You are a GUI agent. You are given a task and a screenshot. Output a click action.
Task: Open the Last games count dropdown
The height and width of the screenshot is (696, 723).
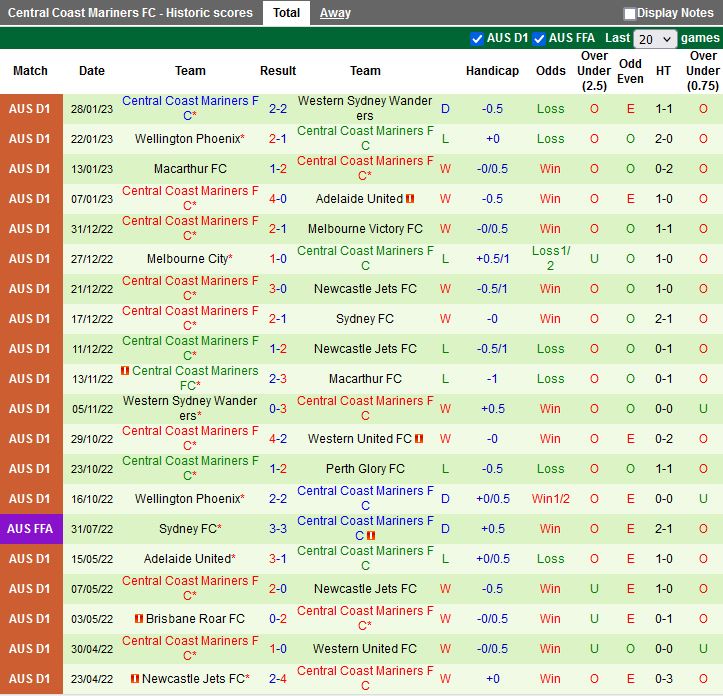tap(655, 39)
